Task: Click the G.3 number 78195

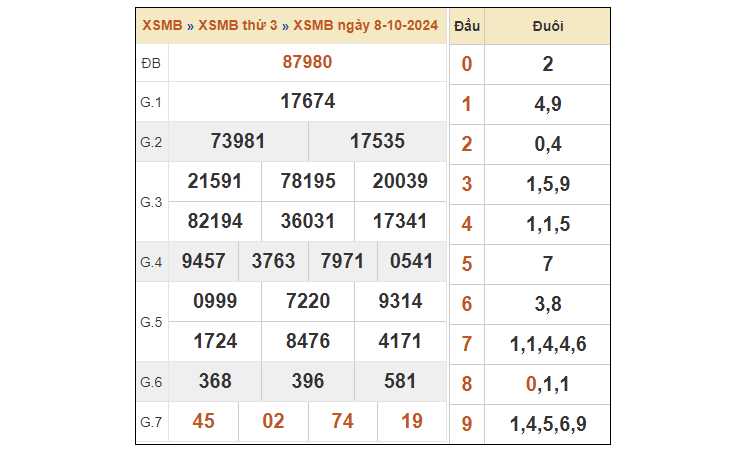Action: [x=307, y=181]
